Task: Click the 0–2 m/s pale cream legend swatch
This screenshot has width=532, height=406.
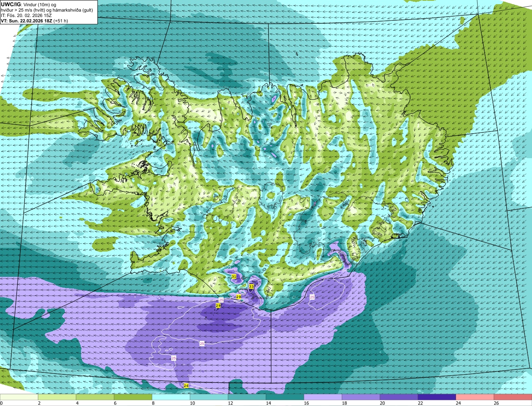Action: [x=19, y=397]
